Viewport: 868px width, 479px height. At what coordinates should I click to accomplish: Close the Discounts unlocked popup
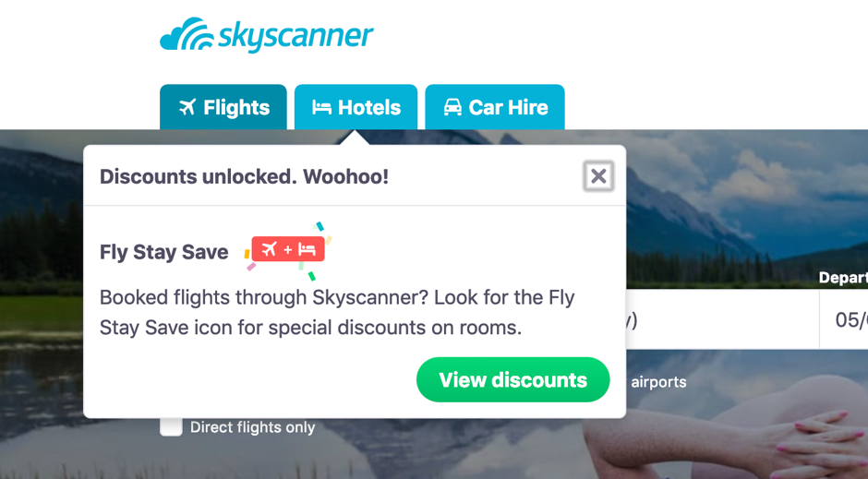pyautogui.click(x=598, y=175)
